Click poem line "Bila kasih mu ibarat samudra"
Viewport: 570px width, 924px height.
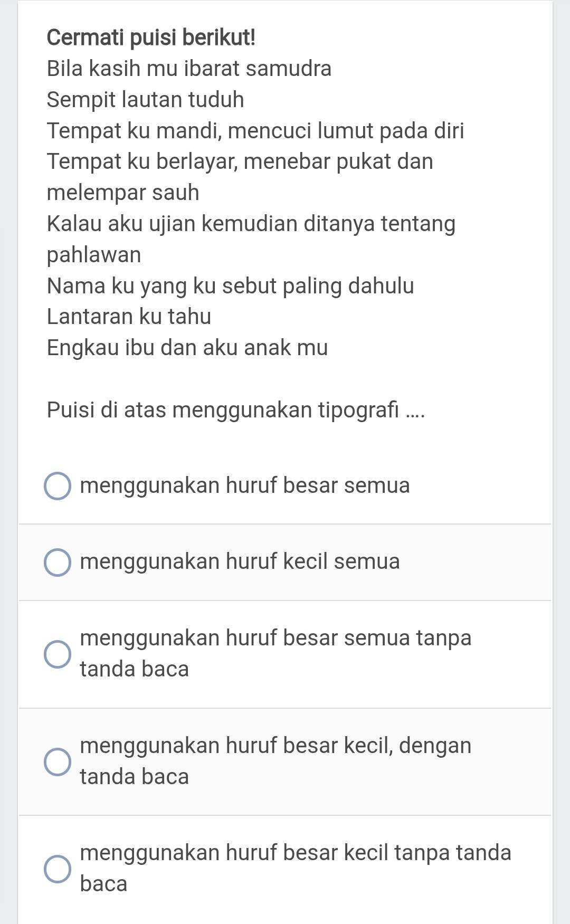click(189, 69)
